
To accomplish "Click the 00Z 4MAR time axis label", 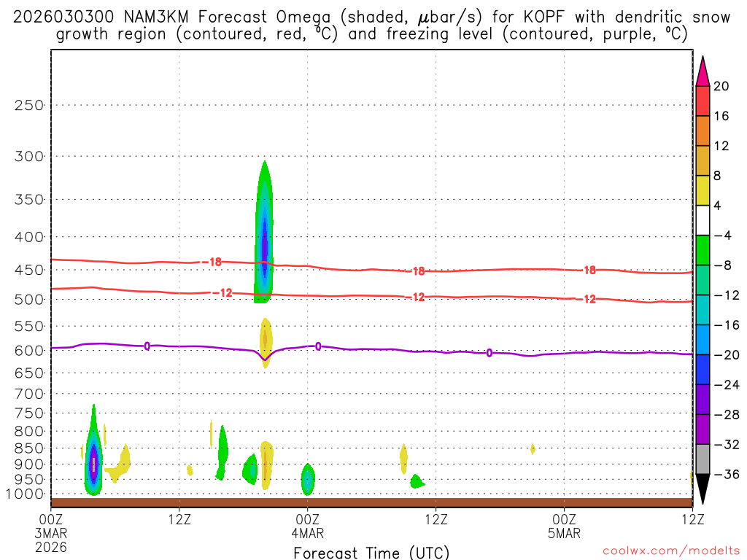I will 308,526.
